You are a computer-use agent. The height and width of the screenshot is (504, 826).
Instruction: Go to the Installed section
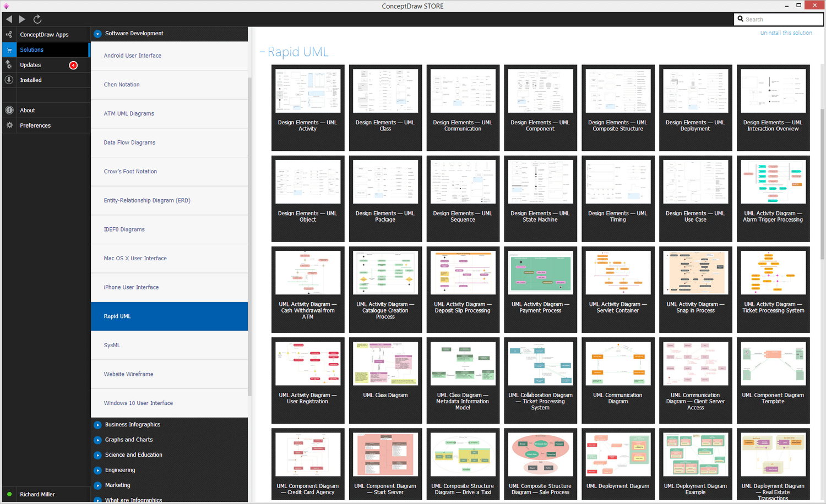31,80
